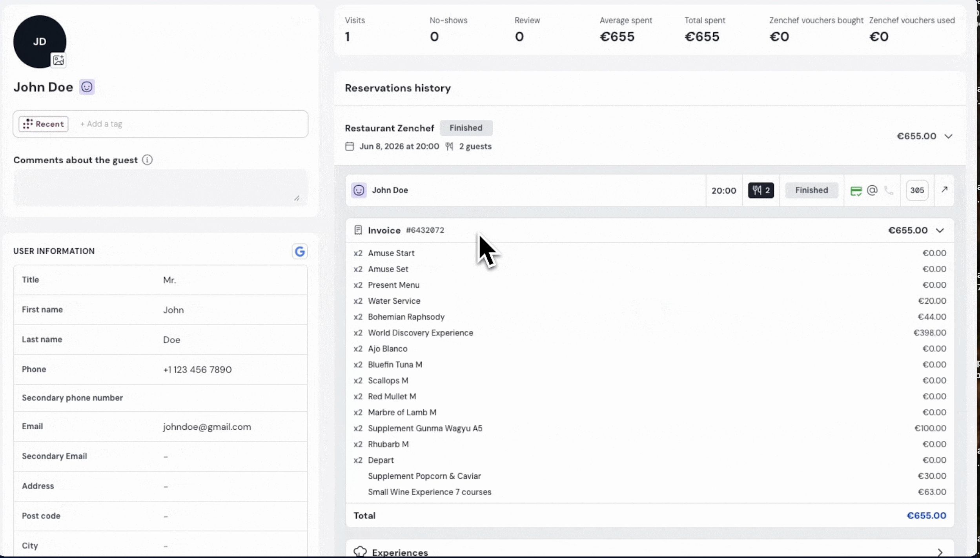Click the Bohemian Raphsody invoice line

(650, 317)
